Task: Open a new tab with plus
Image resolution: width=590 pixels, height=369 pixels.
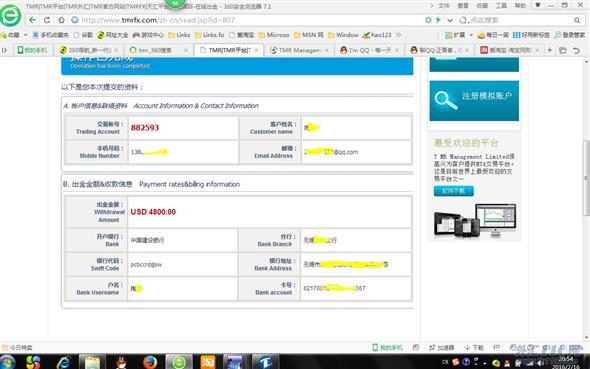Action: tap(549, 50)
